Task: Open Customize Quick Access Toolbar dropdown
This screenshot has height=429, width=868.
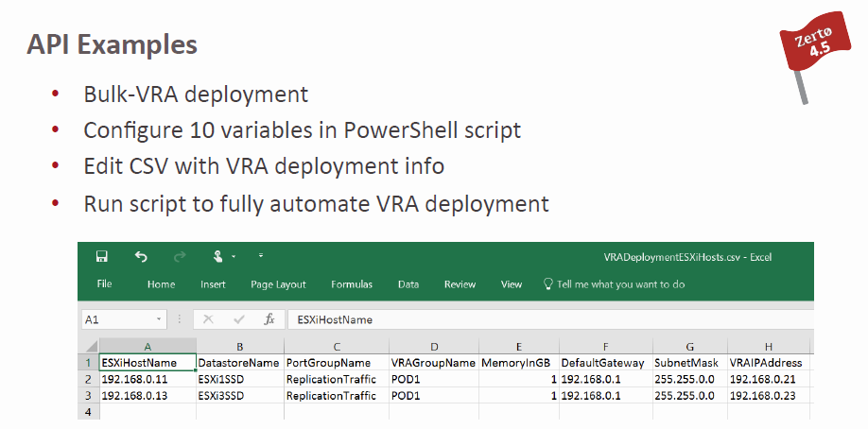Action: pos(261,256)
